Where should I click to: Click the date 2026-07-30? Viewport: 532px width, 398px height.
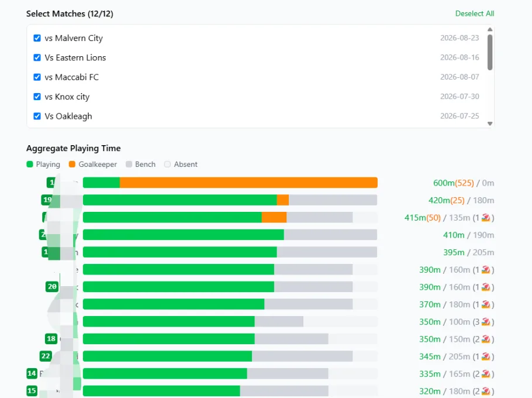[x=460, y=97]
